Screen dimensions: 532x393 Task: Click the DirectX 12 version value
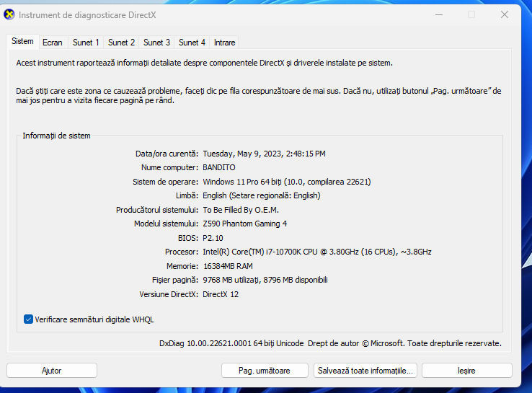point(221,294)
